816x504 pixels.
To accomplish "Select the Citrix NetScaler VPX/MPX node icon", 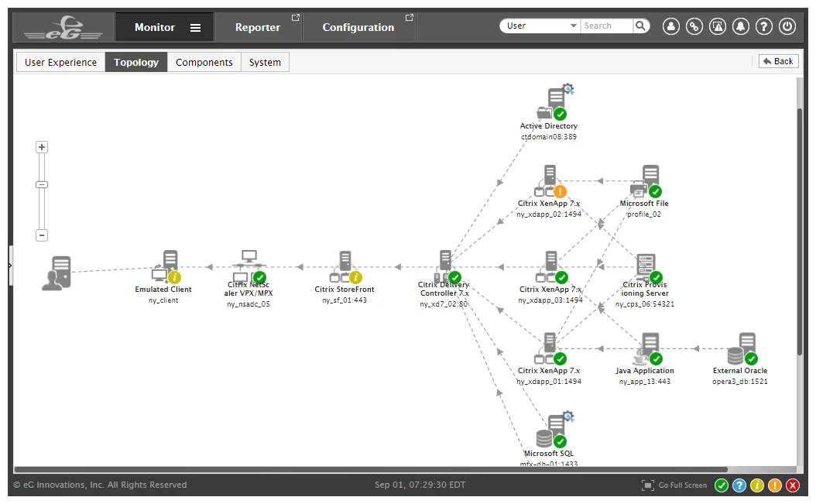I will (x=250, y=266).
